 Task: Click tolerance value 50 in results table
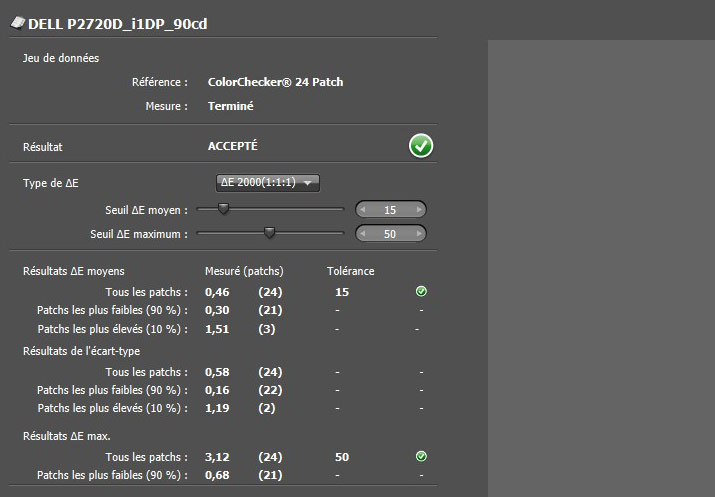[x=342, y=457]
